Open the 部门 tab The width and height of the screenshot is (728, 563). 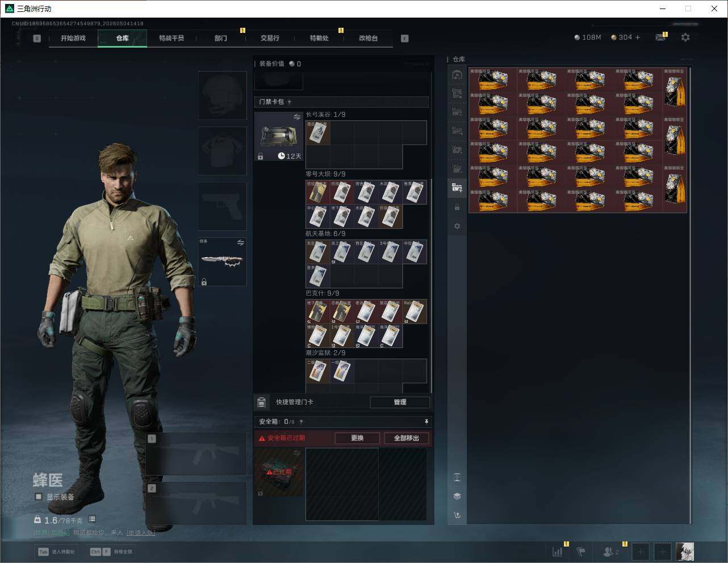tap(220, 38)
